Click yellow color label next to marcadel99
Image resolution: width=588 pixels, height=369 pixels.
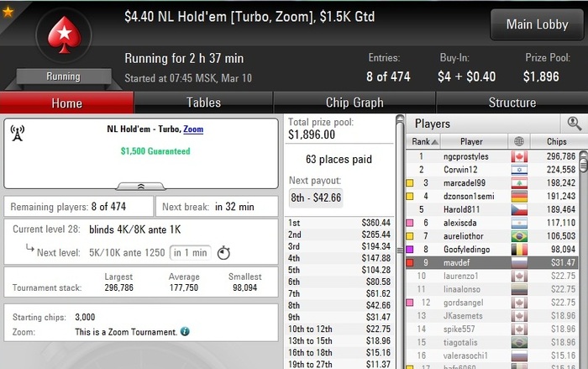[410, 182]
